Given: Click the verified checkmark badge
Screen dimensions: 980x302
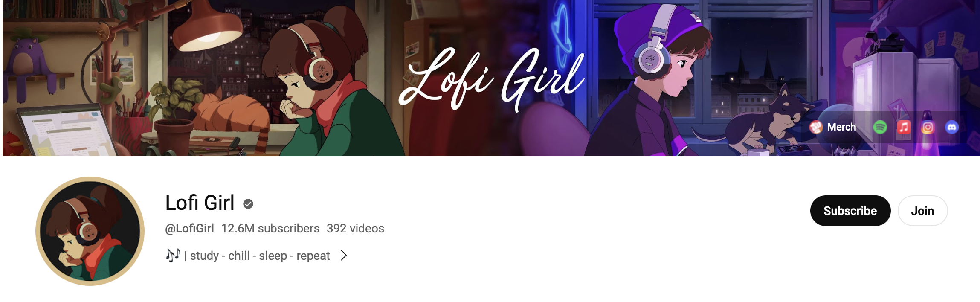Looking at the screenshot, I should click(248, 204).
